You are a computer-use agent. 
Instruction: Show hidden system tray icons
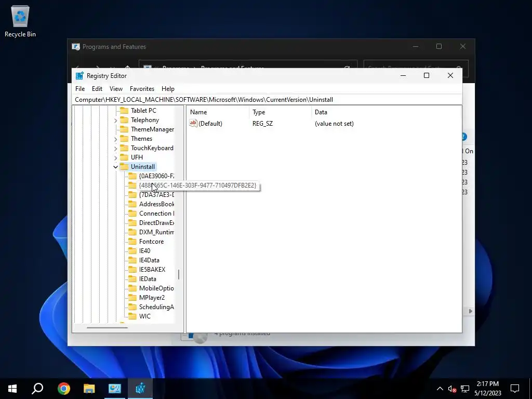[x=440, y=389]
